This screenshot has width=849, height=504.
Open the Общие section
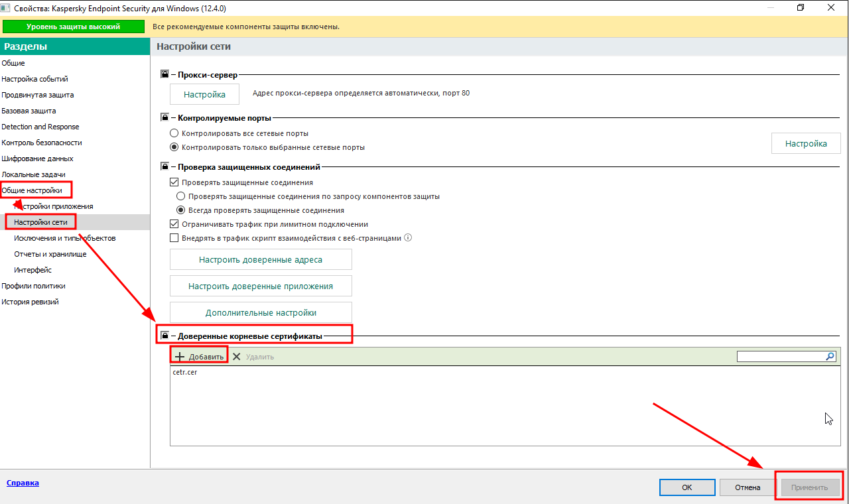(x=13, y=63)
